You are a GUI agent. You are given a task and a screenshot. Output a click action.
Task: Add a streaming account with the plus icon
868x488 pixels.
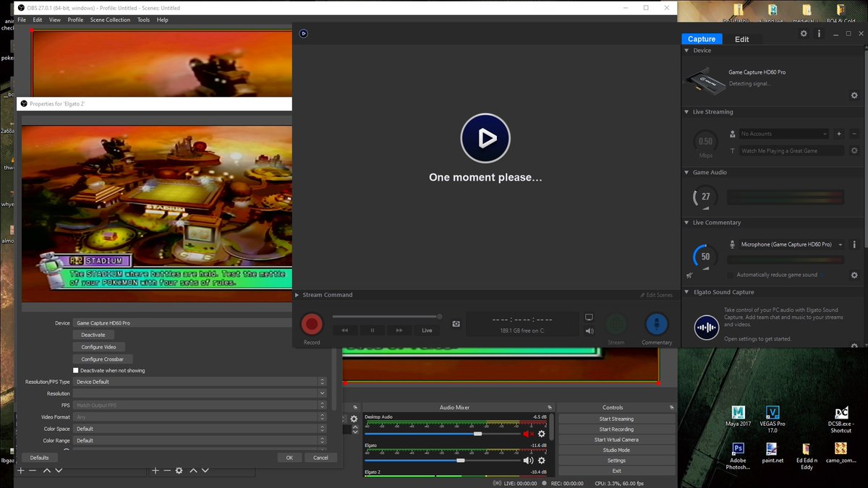[x=839, y=134]
